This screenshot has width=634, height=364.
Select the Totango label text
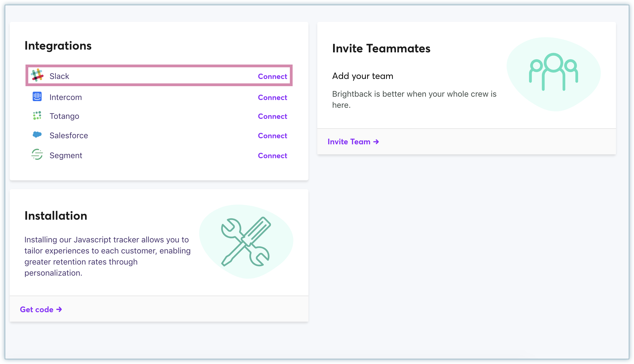click(64, 116)
